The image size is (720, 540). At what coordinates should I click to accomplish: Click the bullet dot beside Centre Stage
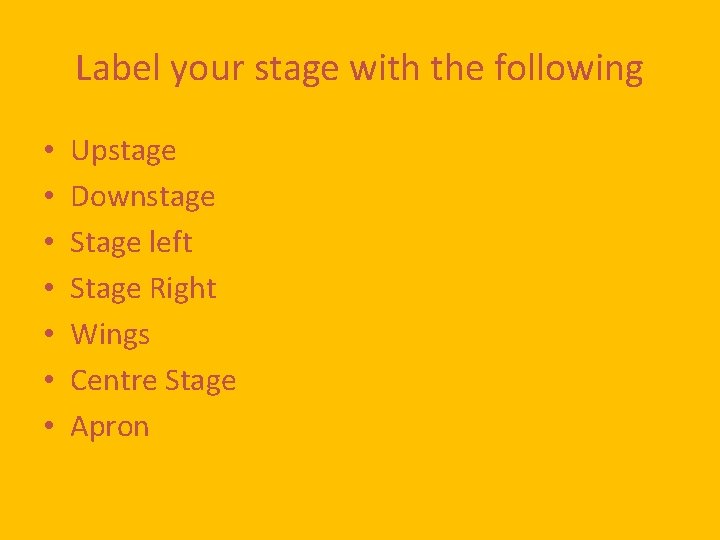pos(48,382)
